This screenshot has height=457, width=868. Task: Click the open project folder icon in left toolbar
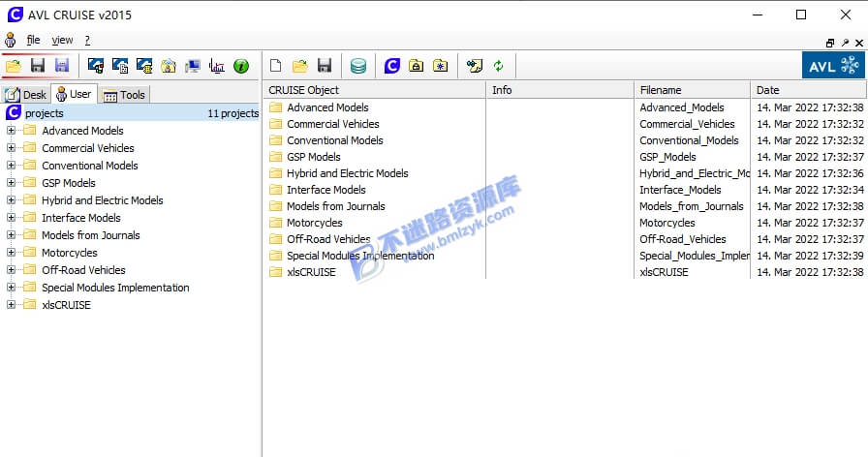14,67
